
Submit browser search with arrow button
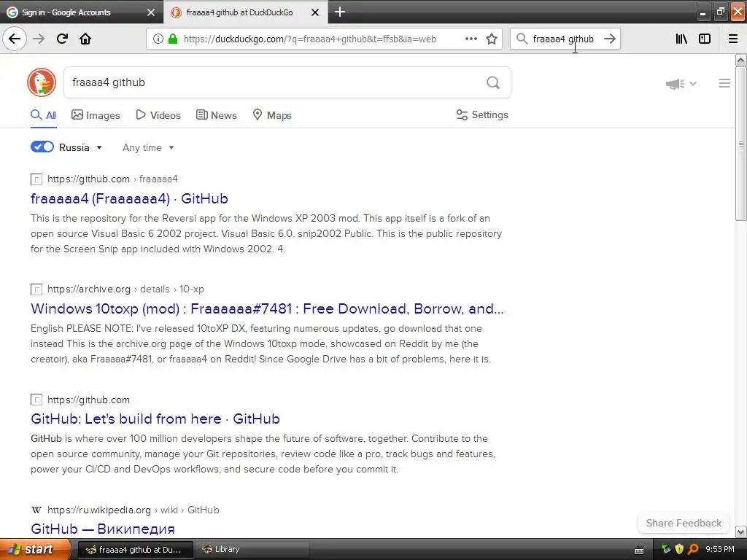610,39
